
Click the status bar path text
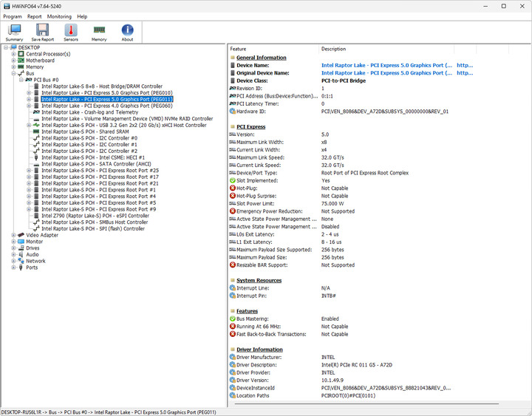click(x=109, y=412)
